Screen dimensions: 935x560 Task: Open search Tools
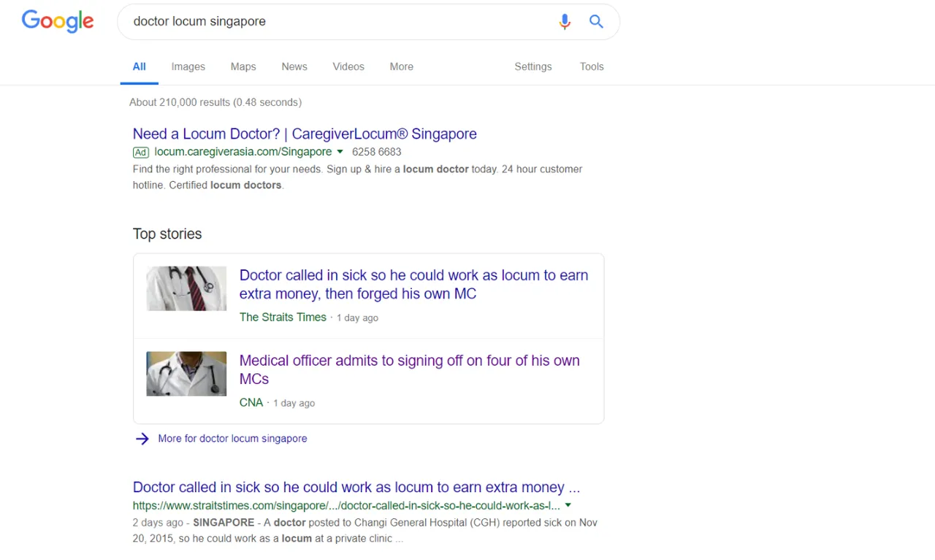click(592, 66)
